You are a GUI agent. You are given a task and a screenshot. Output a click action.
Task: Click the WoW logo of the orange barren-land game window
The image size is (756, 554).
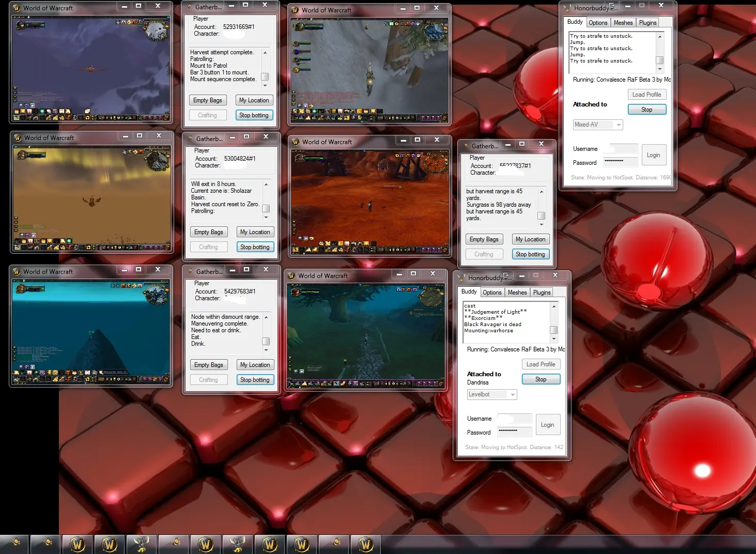(296, 142)
